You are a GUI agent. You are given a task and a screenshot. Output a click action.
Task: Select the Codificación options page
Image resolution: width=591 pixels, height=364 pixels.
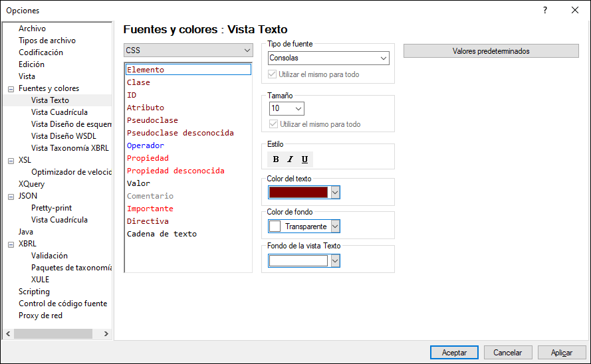[41, 52]
